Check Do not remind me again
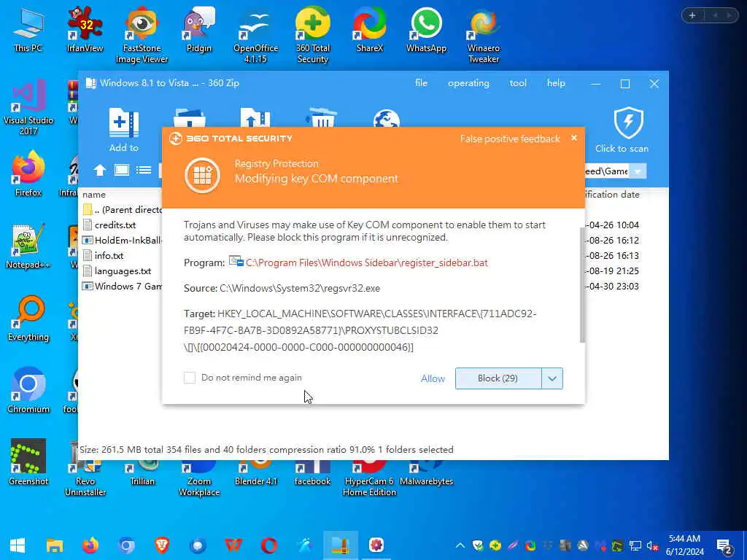The height and width of the screenshot is (560, 747). 190,378
